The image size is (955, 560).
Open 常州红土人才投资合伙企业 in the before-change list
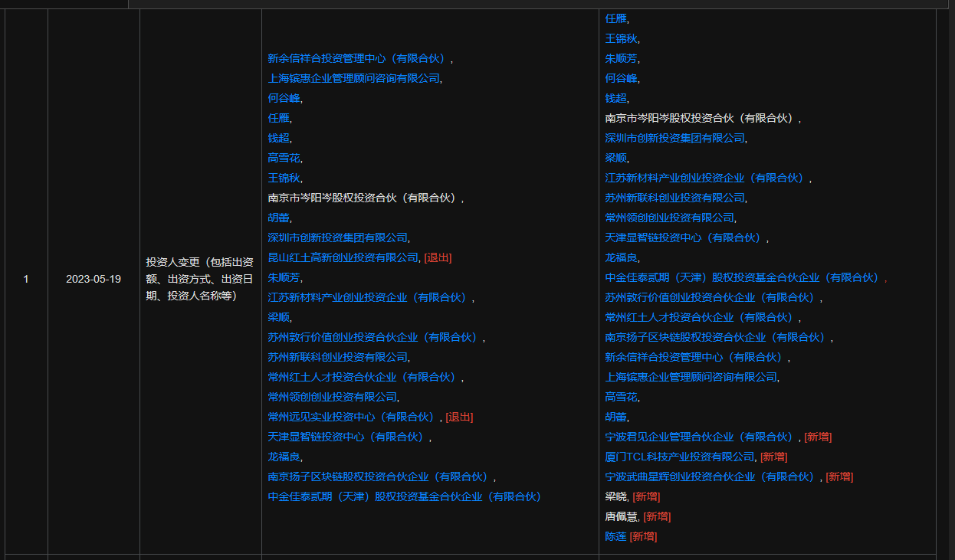click(363, 377)
